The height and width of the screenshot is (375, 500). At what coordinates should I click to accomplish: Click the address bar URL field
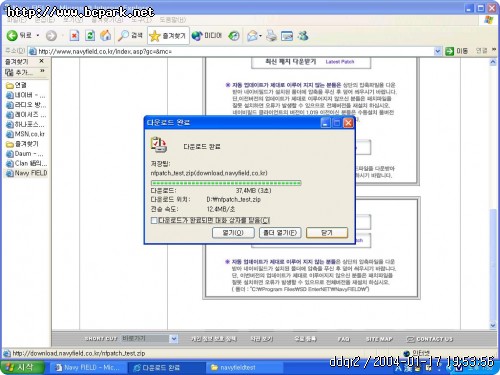(233, 51)
